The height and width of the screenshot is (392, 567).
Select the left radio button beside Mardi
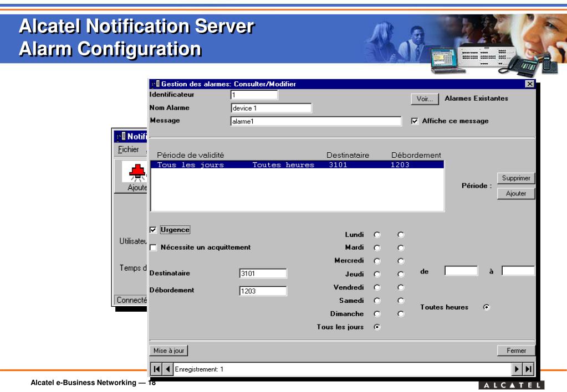click(x=377, y=248)
